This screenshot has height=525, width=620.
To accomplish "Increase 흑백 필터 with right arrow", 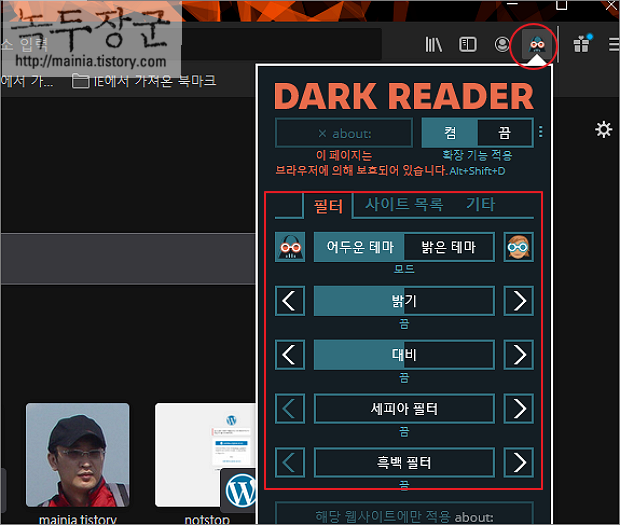I will coord(518,462).
